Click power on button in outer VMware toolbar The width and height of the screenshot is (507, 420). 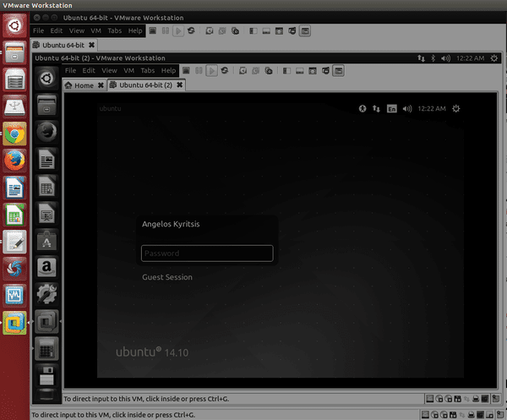178,31
